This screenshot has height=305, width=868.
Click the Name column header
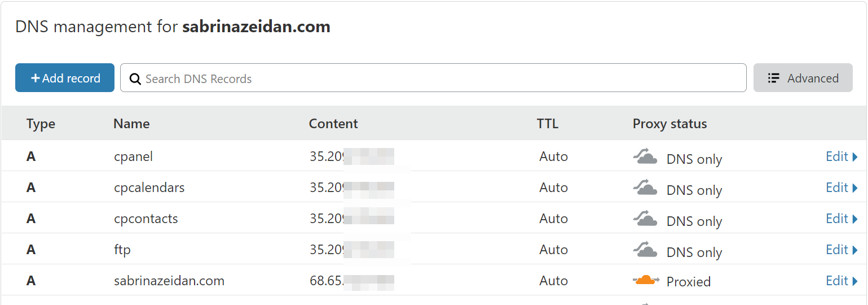pos(131,124)
